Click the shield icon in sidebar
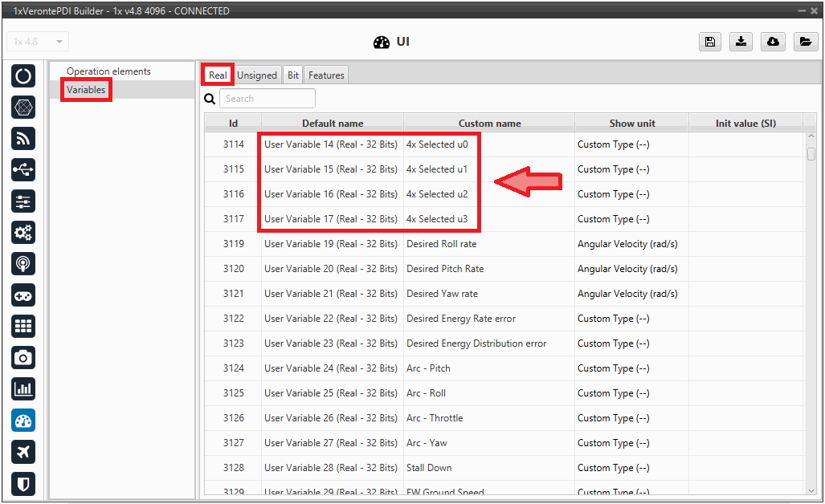Screen dimensions: 825x504 (x=23, y=483)
